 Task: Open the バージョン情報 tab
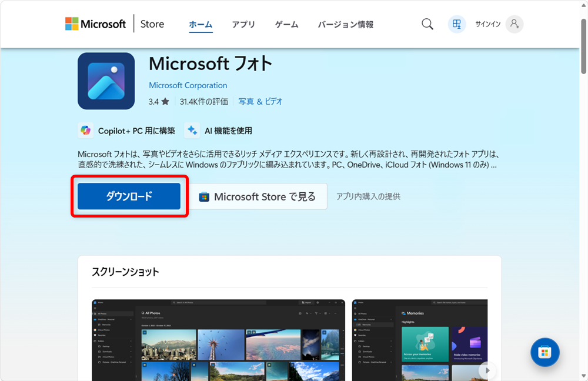click(x=346, y=25)
